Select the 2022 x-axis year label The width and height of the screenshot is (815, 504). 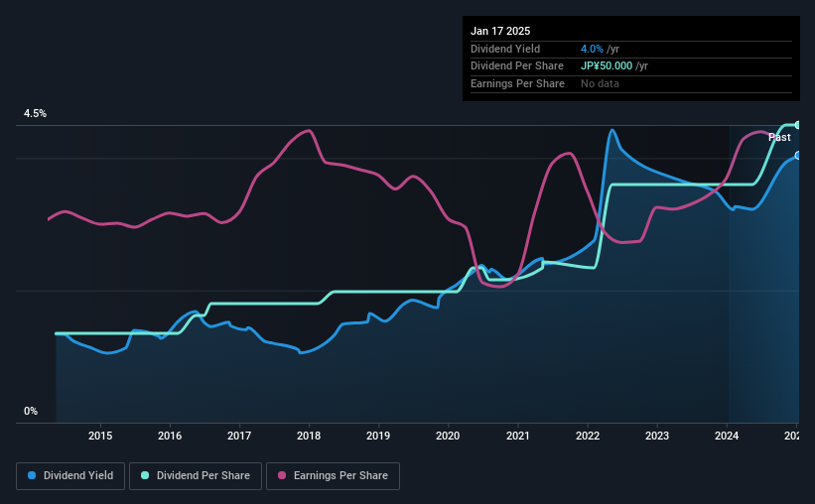click(x=588, y=436)
